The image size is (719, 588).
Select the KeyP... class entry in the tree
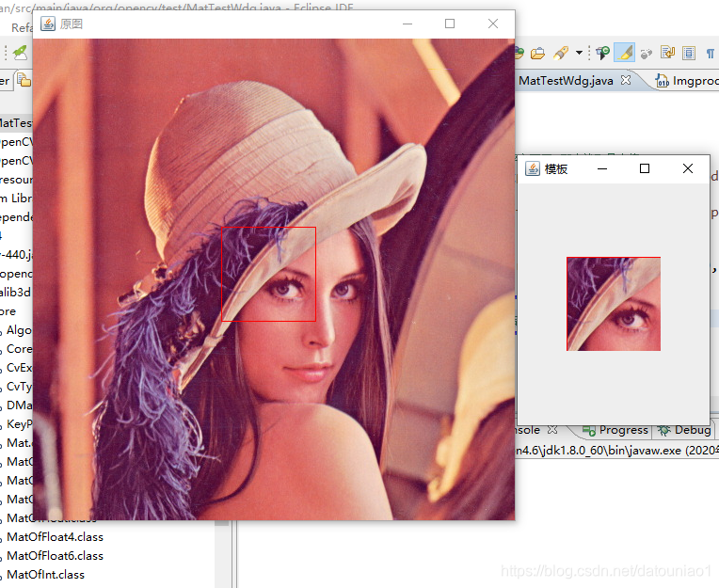click(x=17, y=424)
